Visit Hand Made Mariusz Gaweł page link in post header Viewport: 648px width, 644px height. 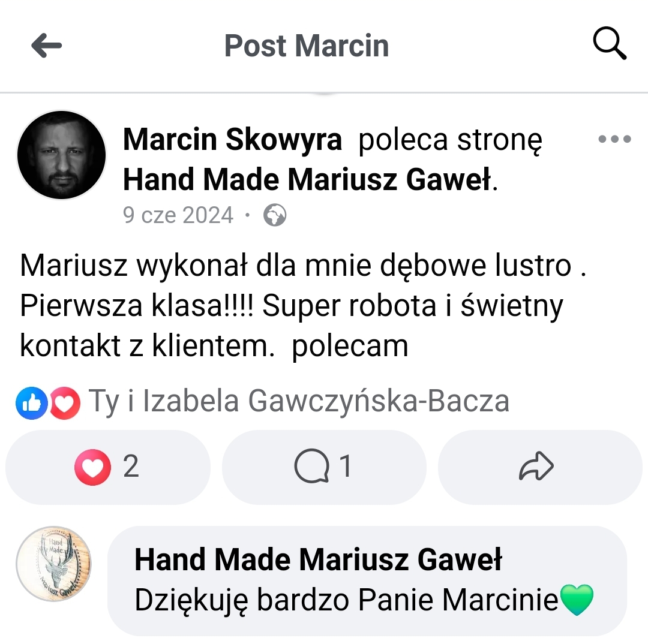(307, 180)
